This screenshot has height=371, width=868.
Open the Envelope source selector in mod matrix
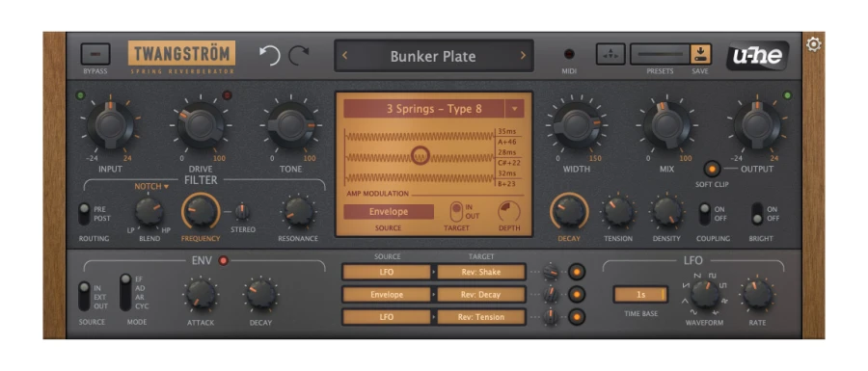pos(387,295)
